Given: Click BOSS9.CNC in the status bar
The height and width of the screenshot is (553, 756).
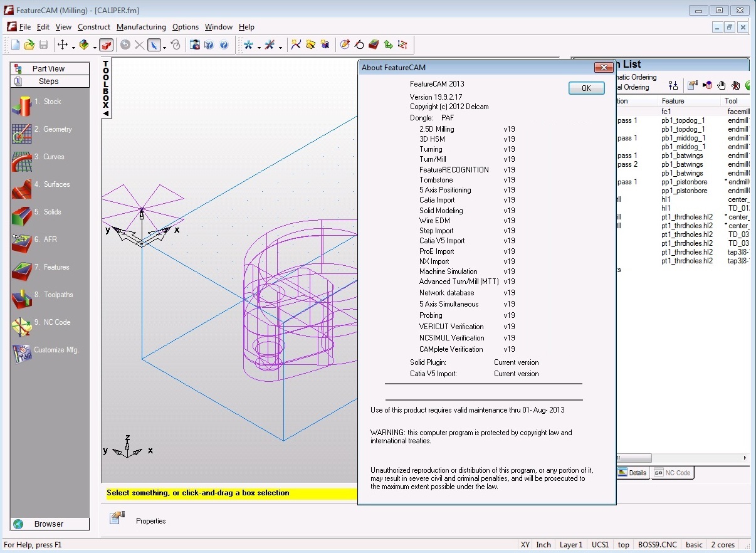Looking at the screenshot, I should [658, 545].
